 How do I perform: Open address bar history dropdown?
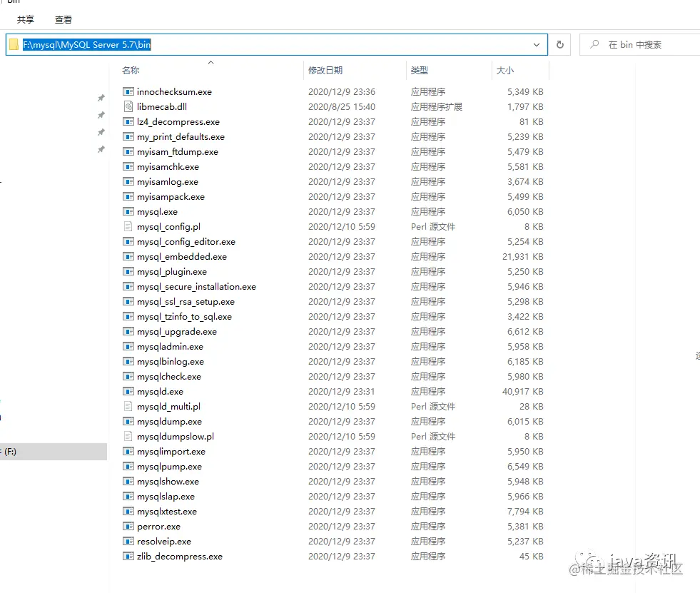point(536,45)
